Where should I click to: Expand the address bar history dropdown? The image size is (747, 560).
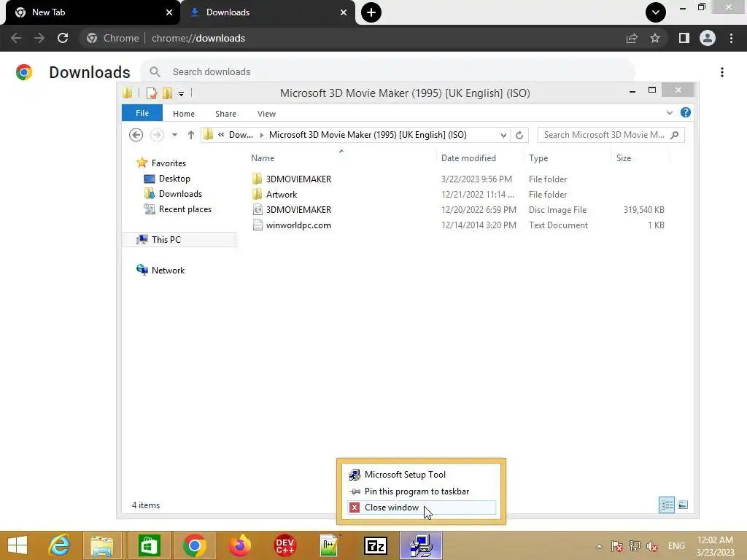[x=503, y=135]
